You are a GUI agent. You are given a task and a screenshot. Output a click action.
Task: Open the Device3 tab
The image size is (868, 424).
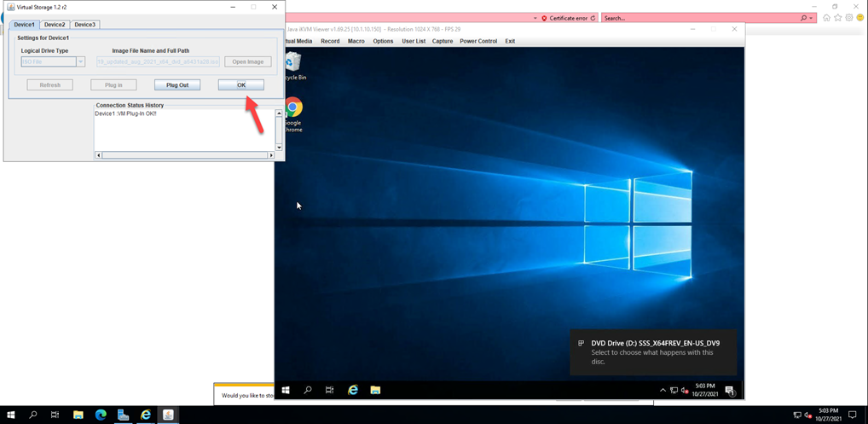coord(84,25)
